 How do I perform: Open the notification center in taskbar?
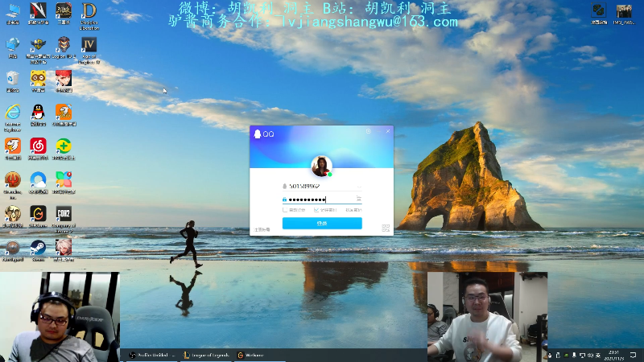click(x=634, y=355)
